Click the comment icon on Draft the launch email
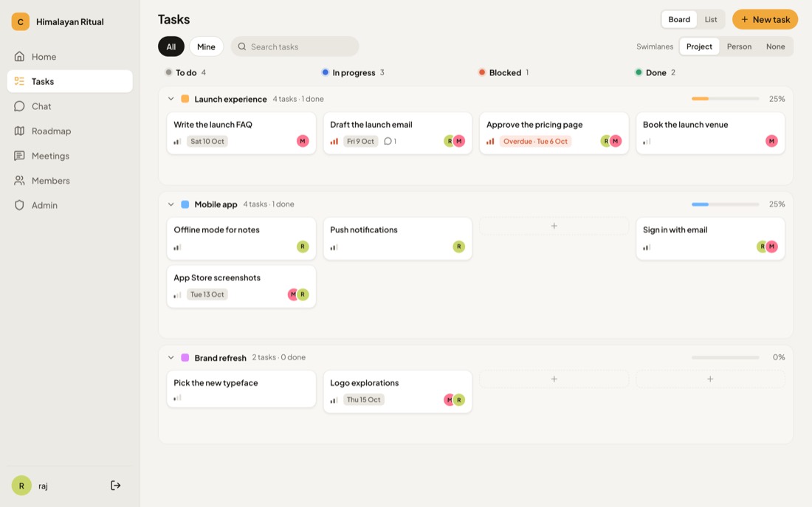This screenshot has width=812, height=507. (388, 141)
